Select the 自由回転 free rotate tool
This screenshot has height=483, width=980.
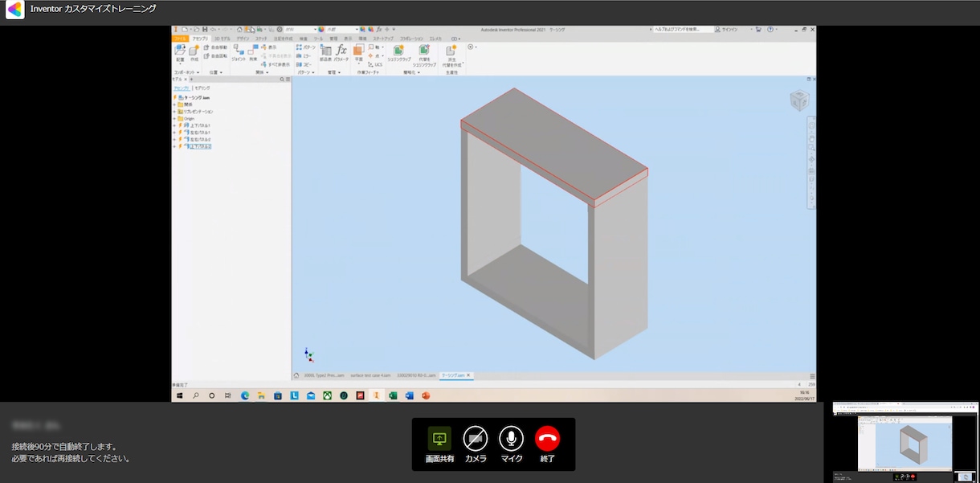click(x=215, y=56)
